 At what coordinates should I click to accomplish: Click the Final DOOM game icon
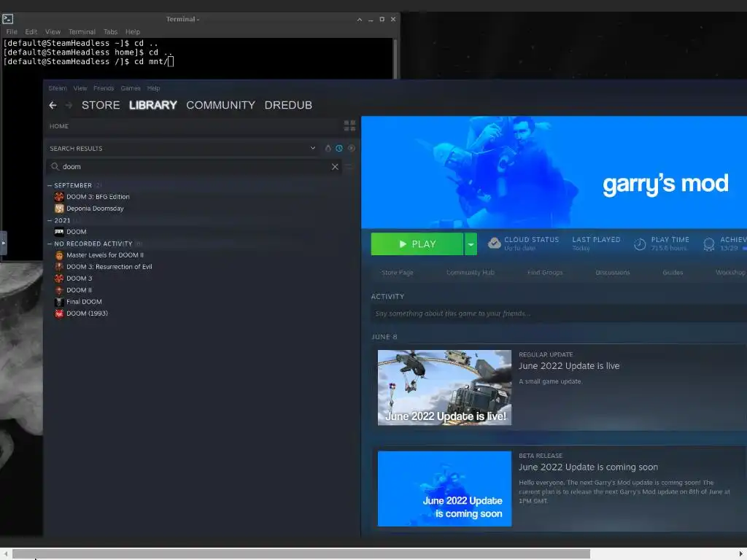click(x=59, y=302)
